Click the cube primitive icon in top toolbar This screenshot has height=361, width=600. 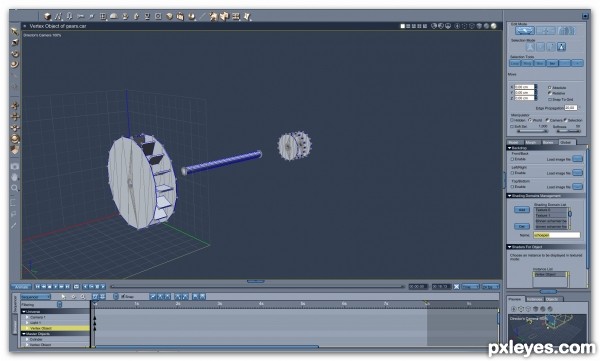pyautogui.click(x=47, y=16)
